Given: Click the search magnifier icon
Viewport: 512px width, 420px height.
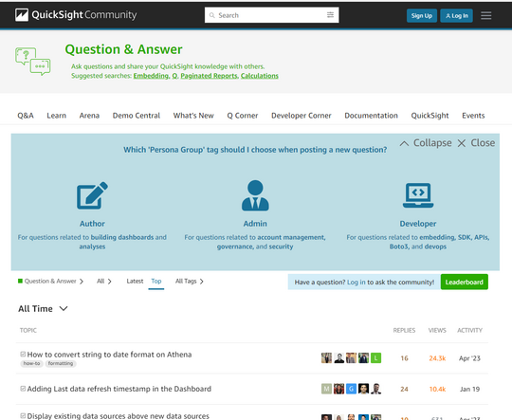Looking at the screenshot, I should click(212, 15).
